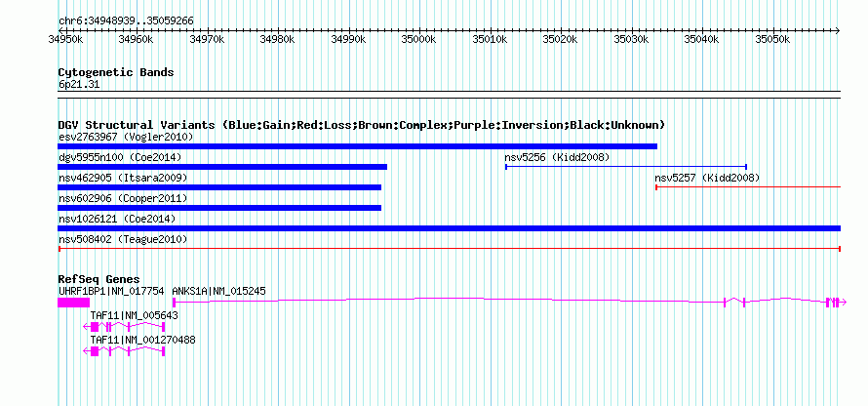Open the dgv5955n100 (Coe2014) label

point(120,157)
